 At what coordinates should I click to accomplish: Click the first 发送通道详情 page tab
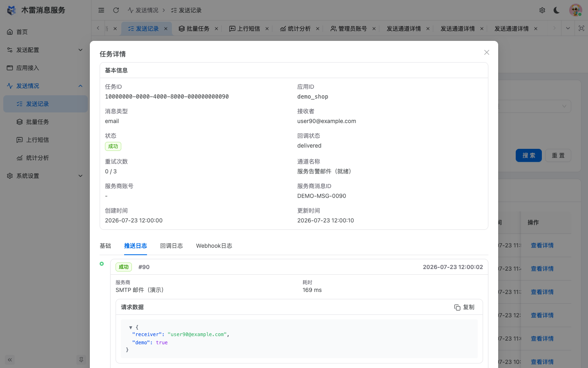pos(403,29)
